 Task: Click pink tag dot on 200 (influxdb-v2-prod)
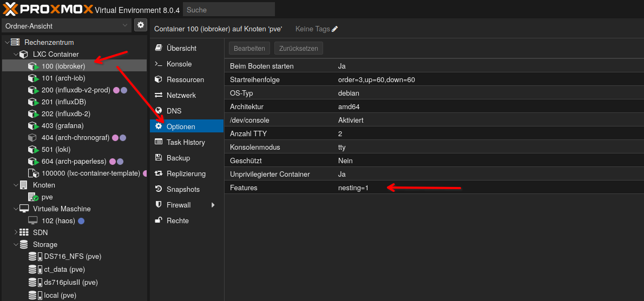[116, 90]
